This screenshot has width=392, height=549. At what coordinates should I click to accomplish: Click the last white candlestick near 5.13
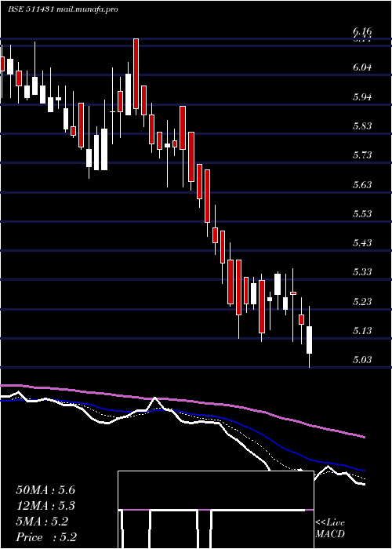point(310,340)
